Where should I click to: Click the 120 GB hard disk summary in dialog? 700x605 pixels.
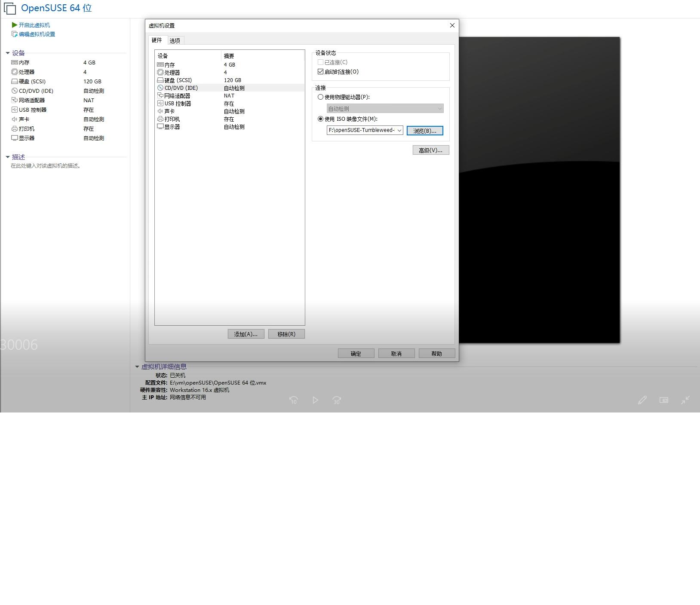(233, 80)
